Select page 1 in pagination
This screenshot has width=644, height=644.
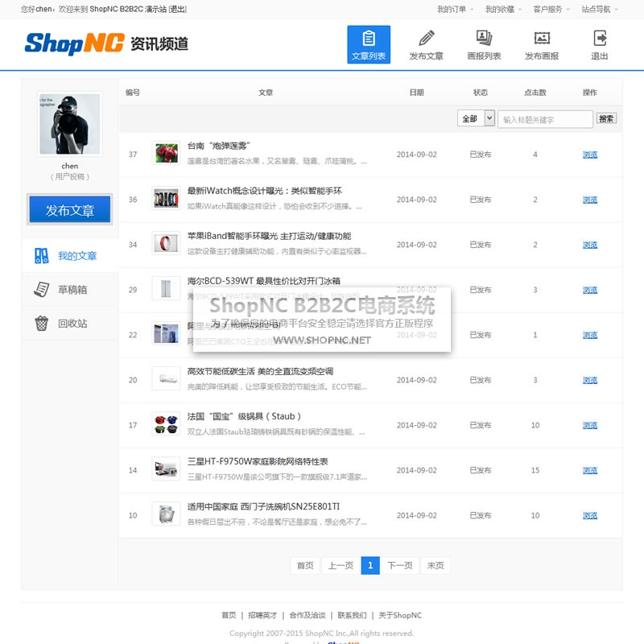pyautogui.click(x=370, y=566)
